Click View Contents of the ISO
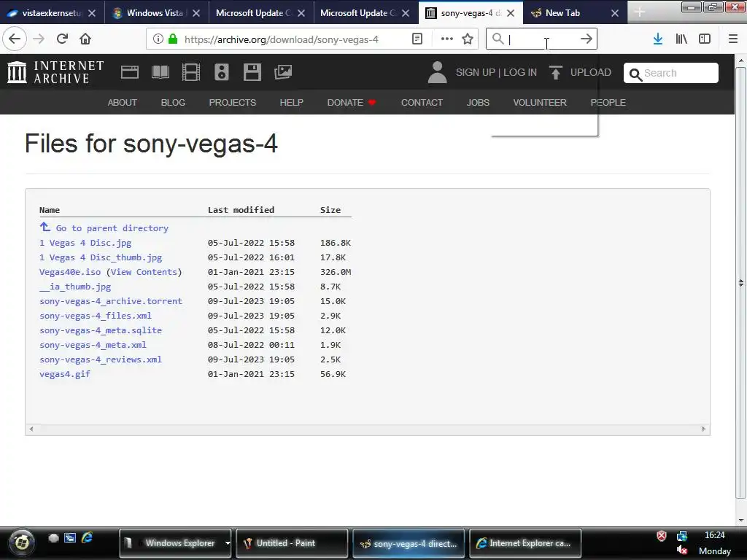This screenshot has width=747, height=560. pos(144,272)
